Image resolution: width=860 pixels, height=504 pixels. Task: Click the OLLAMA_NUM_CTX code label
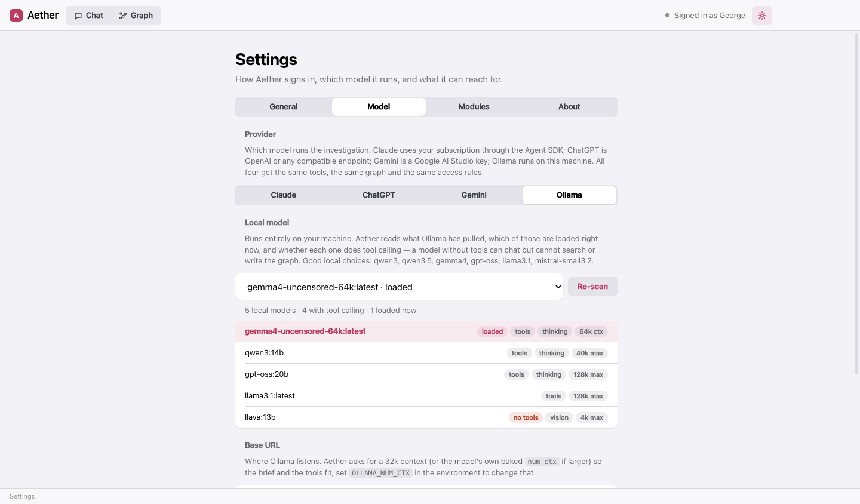[x=380, y=473]
